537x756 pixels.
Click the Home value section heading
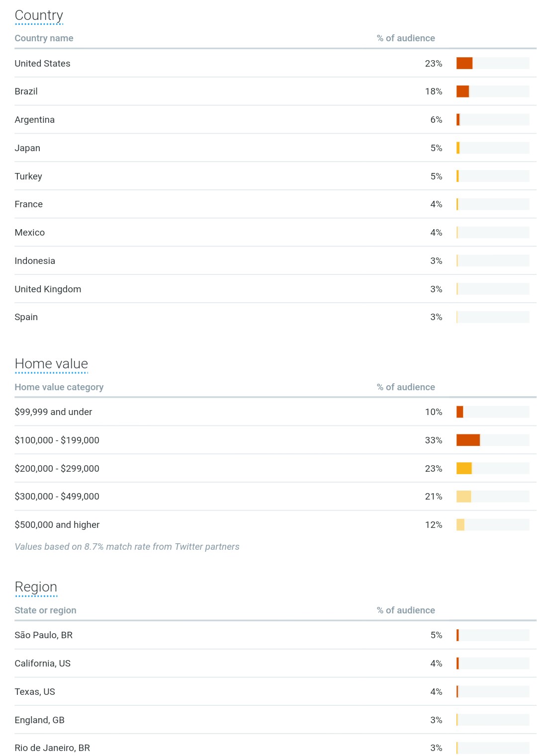[51, 364]
